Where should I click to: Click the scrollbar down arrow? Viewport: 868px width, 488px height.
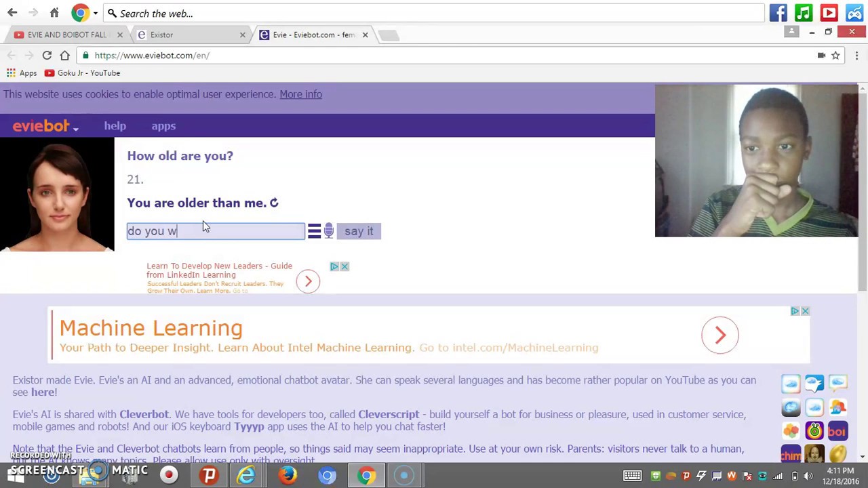click(x=863, y=457)
